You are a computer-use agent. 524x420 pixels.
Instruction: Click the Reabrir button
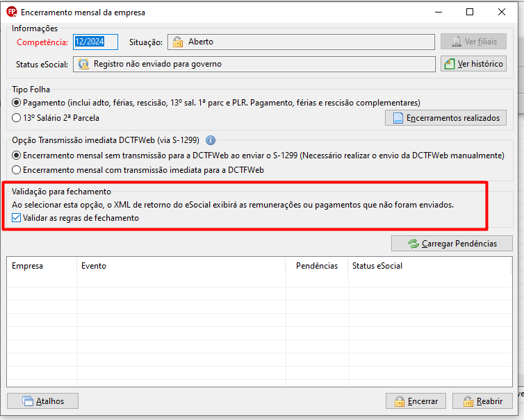482,401
